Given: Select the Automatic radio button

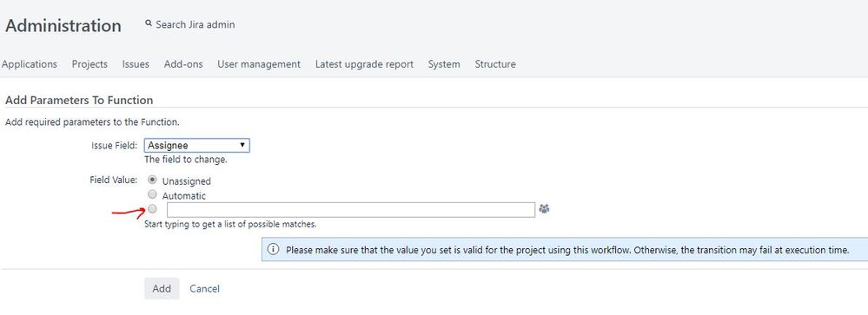Looking at the screenshot, I should (153, 194).
